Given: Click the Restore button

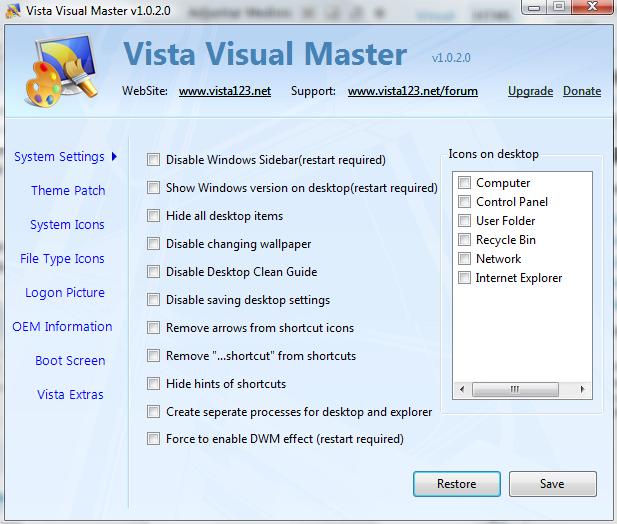Looking at the screenshot, I should pos(457,484).
